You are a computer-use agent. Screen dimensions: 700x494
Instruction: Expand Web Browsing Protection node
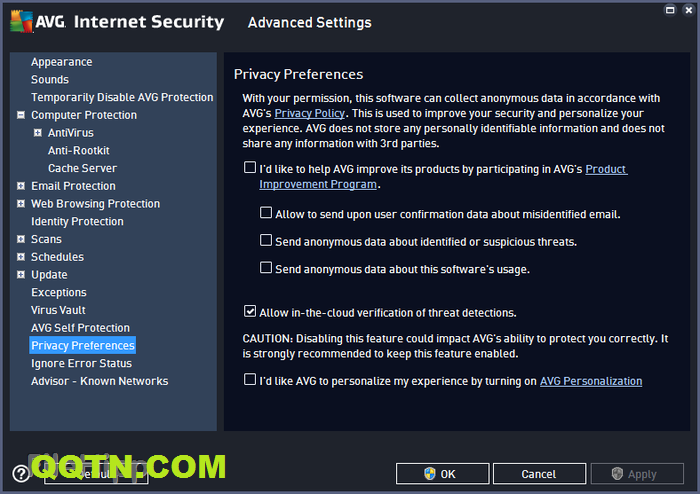coord(21,204)
